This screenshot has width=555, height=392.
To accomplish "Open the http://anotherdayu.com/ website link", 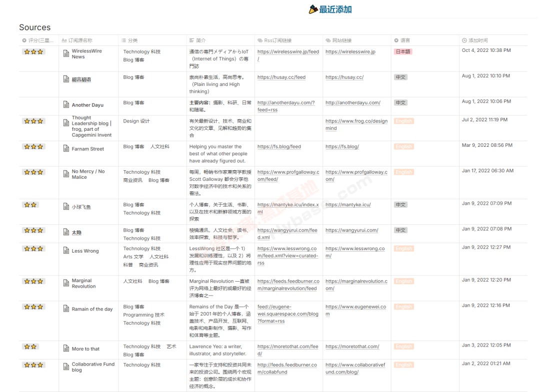I will pos(353,103).
